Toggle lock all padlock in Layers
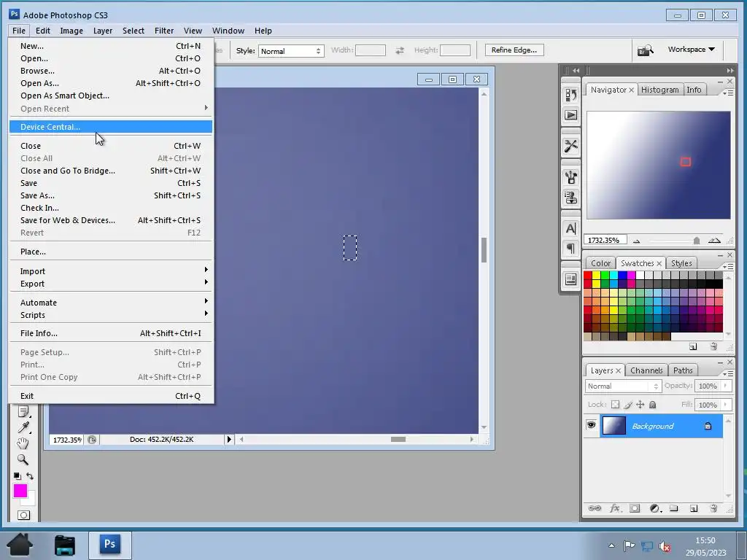This screenshot has height=560, width=747. tap(653, 405)
